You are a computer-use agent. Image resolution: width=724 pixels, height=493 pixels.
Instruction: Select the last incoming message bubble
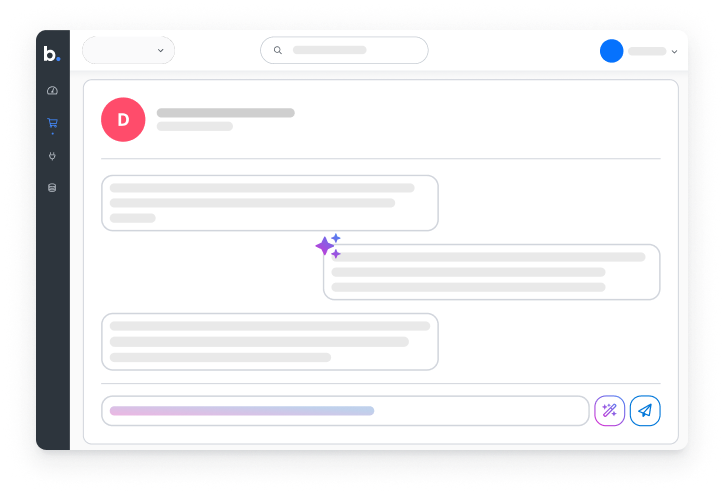(x=270, y=342)
